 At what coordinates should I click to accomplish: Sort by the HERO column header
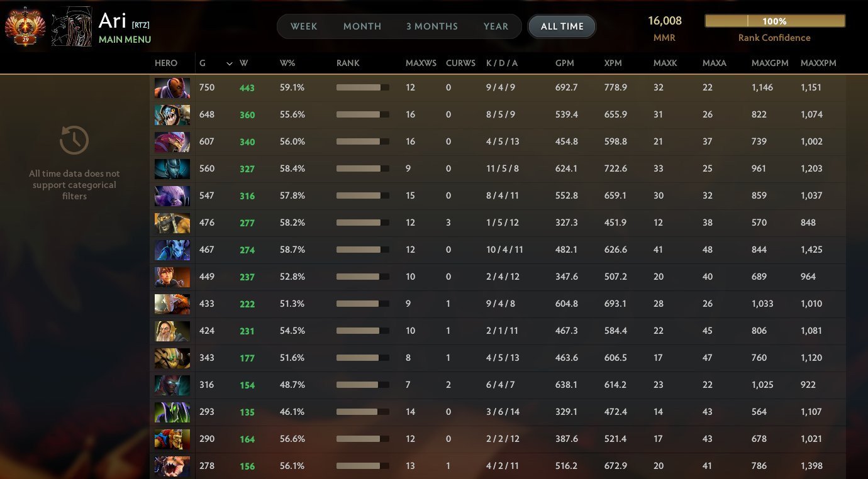tap(166, 63)
